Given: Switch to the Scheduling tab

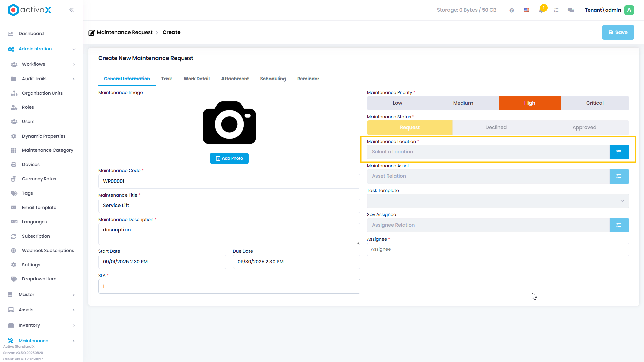Looking at the screenshot, I should (x=273, y=79).
